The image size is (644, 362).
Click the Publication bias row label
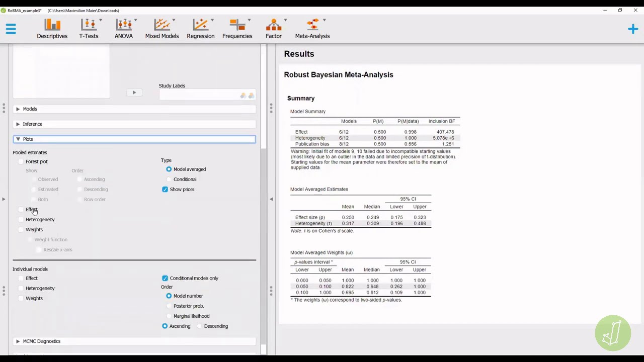(311, 144)
